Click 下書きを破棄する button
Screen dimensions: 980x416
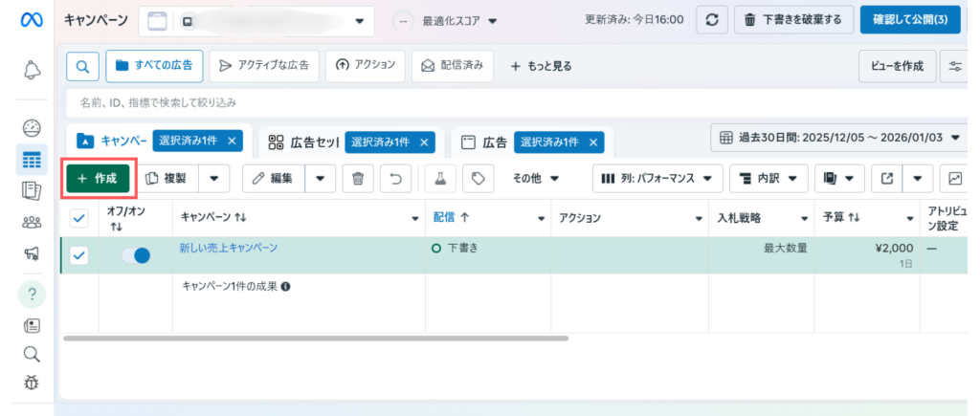click(793, 21)
